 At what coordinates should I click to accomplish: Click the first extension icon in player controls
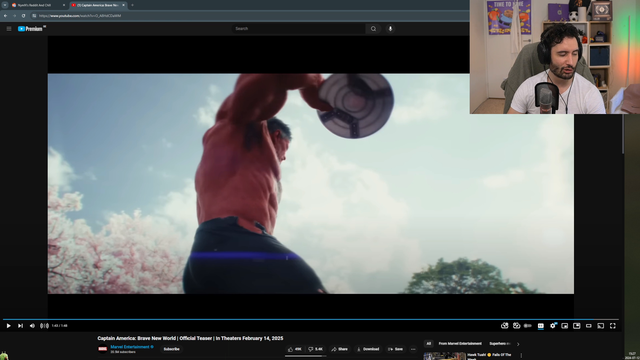coord(504,326)
